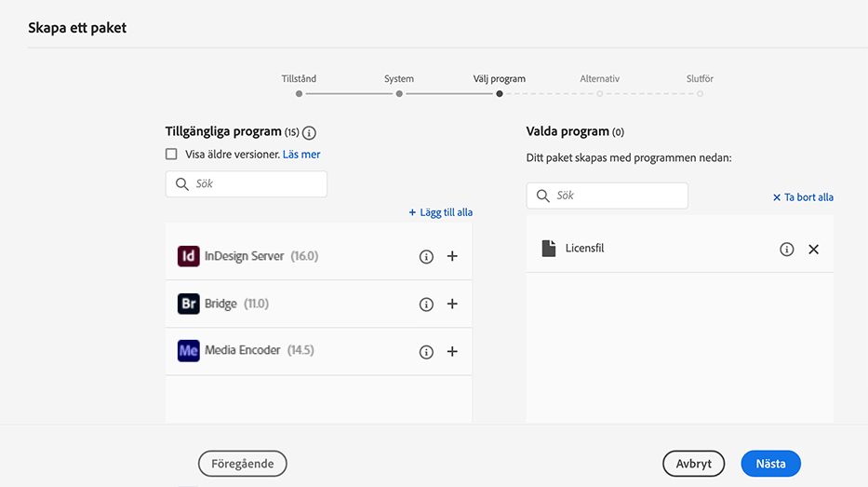Viewport: 868px width, 487px height.
Task: Go back with Föregående button
Action: 243,464
